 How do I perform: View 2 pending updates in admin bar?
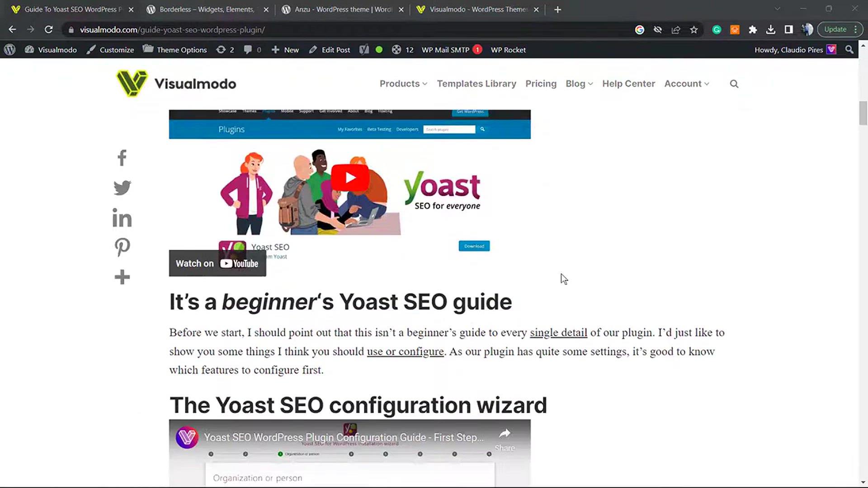click(x=225, y=50)
